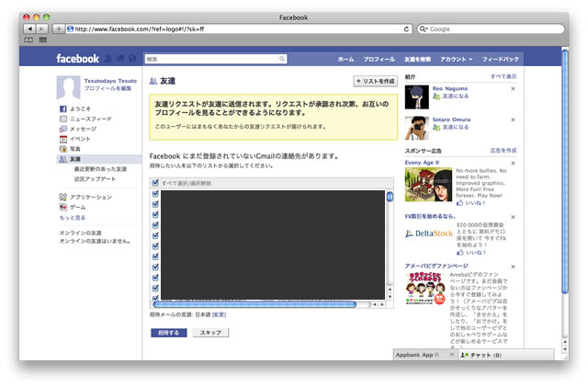Click the プロフィール header menu item
Viewport: 588px width, 387px height.
(x=379, y=60)
